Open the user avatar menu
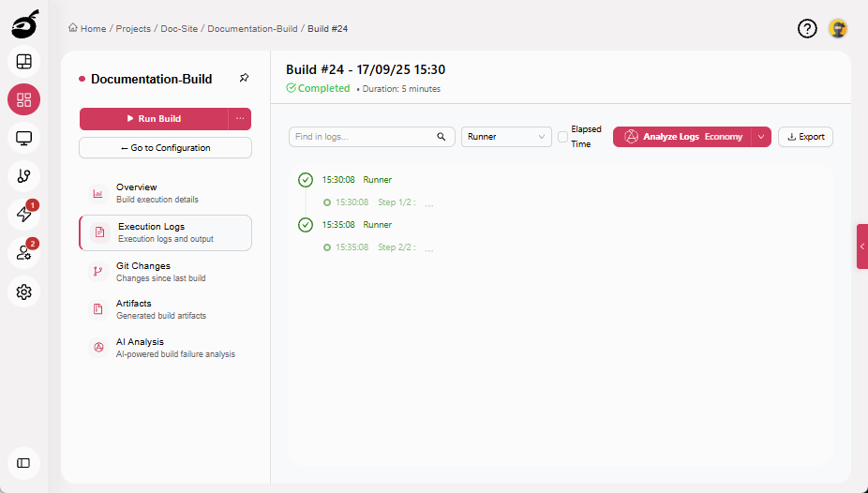This screenshot has width=868, height=493. [838, 28]
